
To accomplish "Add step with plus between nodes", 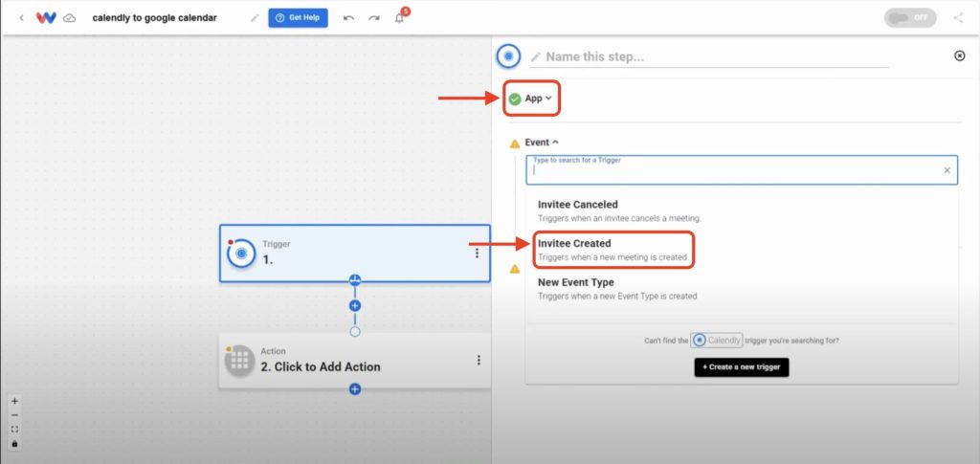I will click(355, 305).
